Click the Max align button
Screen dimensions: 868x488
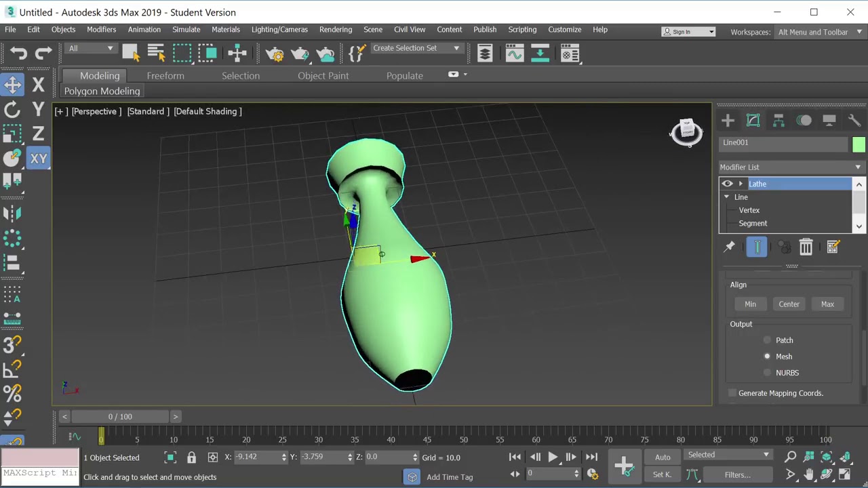pos(827,304)
